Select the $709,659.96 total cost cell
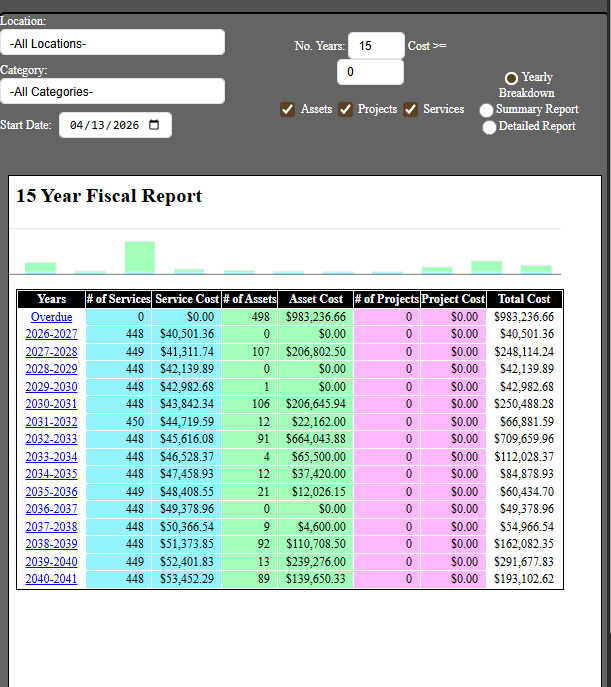 coord(524,439)
